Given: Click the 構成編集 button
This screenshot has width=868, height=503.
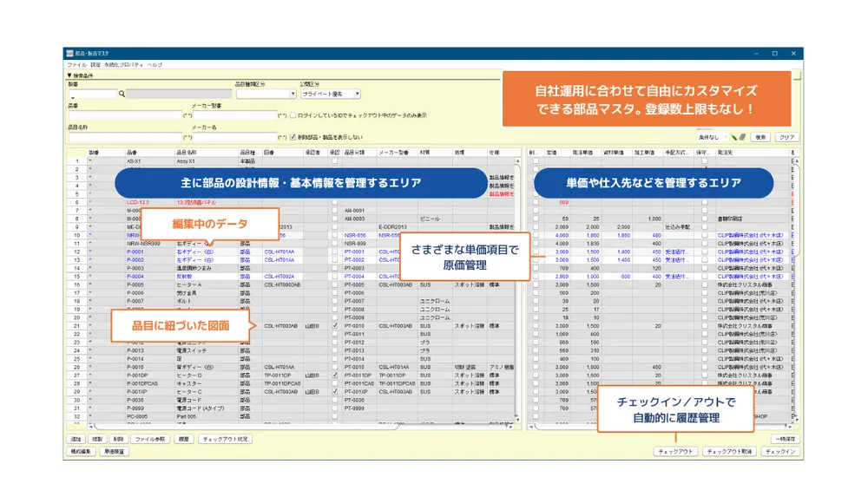Looking at the screenshot, I should pos(81,452).
